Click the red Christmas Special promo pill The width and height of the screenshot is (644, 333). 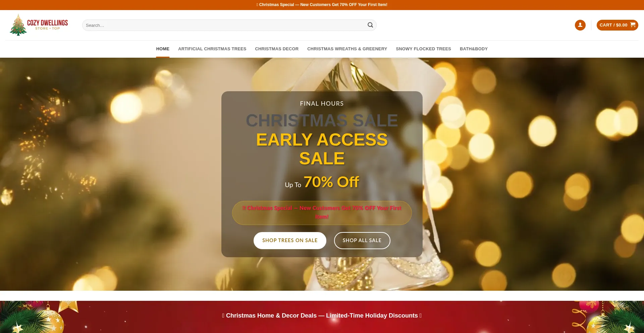point(322,213)
